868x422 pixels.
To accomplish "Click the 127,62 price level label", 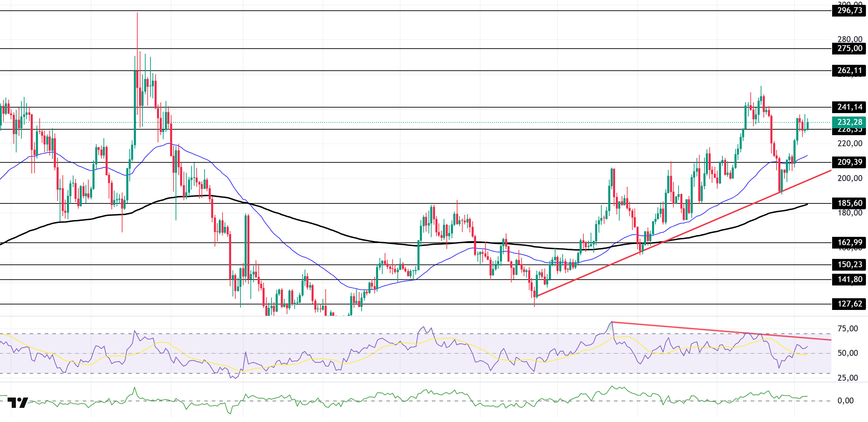I will tap(849, 304).
